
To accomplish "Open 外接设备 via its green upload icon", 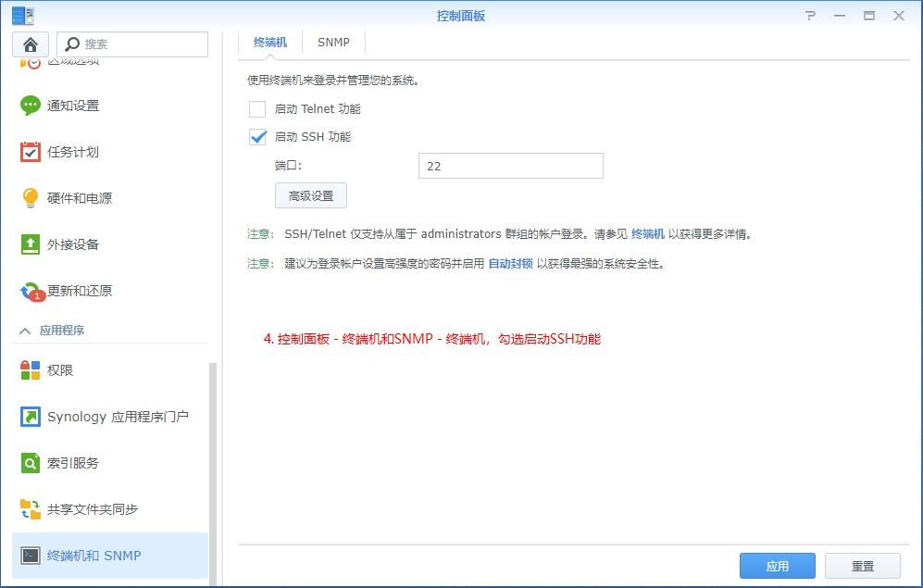I will point(31,244).
